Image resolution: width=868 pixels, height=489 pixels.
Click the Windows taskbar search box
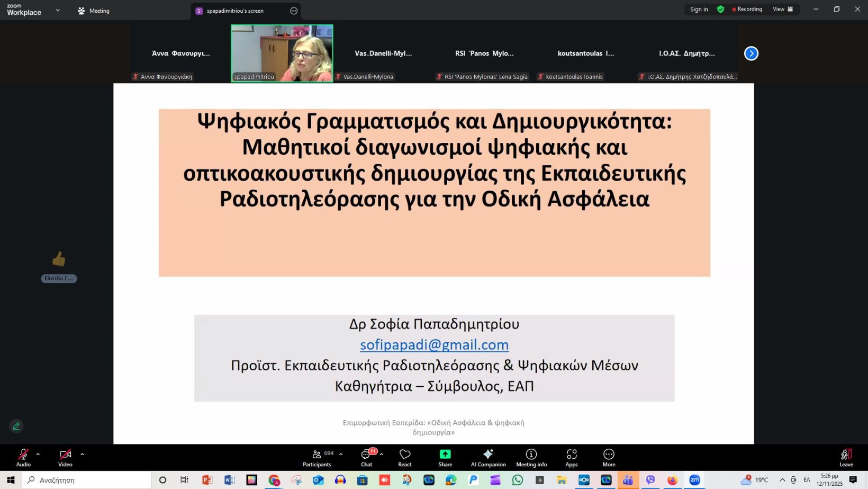click(x=87, y=480)
